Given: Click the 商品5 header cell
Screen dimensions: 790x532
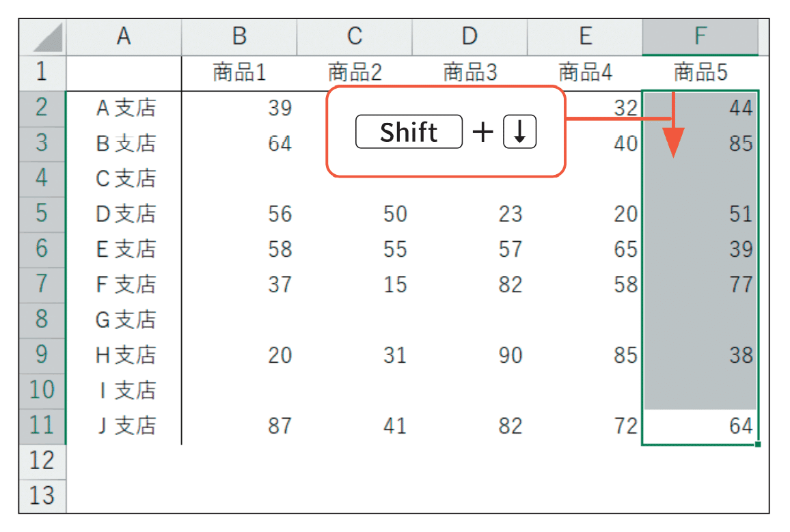Looking at the screenshot, I should pyautogui.click(x=700, y=73).
